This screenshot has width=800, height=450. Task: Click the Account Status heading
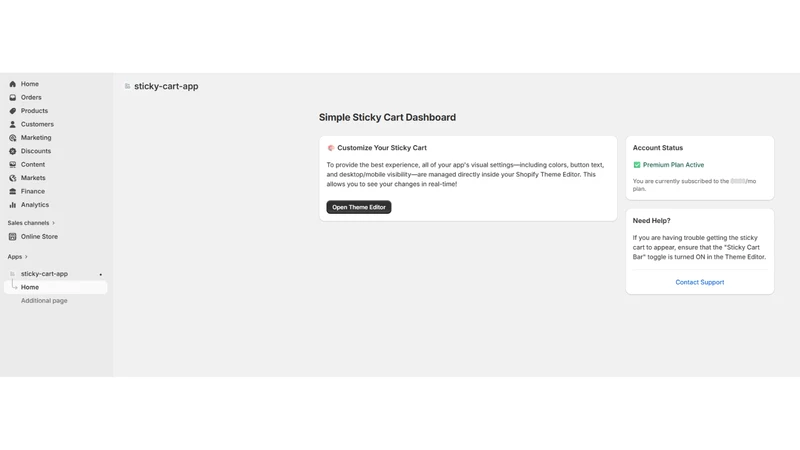pos(658,148)
